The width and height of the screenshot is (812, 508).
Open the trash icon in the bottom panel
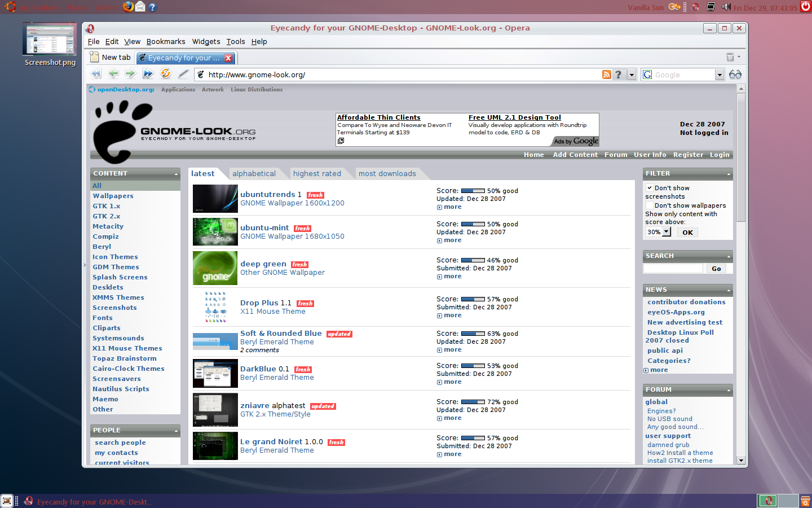click(x=806, y=501)
